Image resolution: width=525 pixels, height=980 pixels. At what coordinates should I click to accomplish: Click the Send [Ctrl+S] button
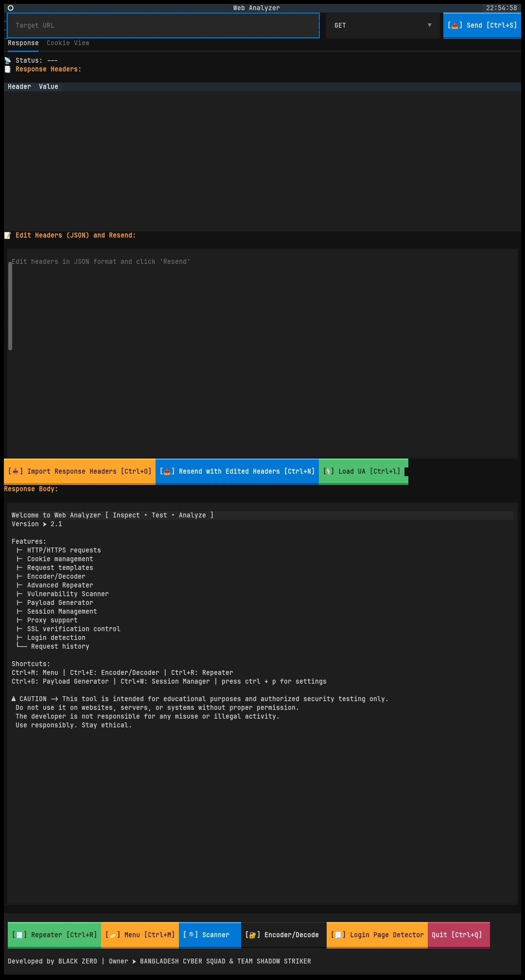tap(482, 25)
